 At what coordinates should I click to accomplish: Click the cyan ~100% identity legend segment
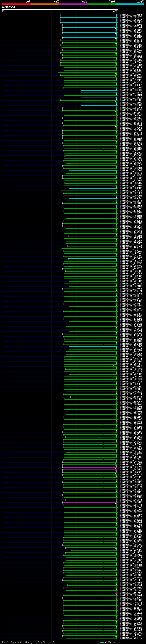[x=130, y=4]
